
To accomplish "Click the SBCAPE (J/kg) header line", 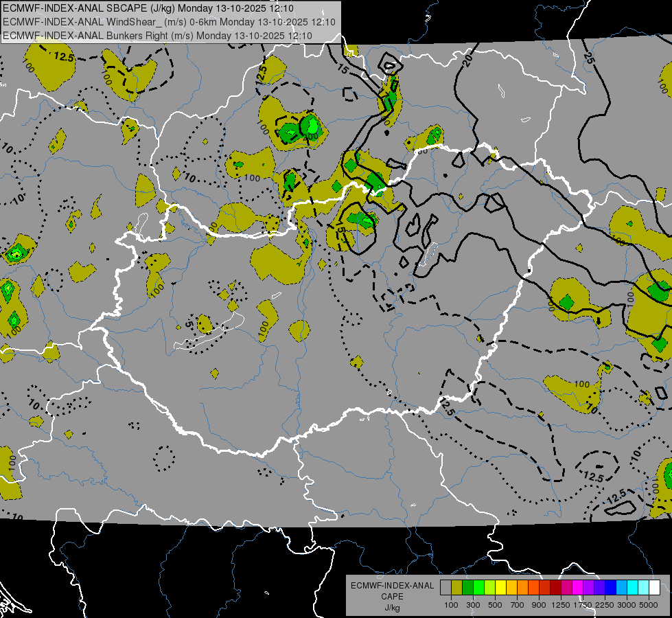I will click(x=148, y=8).
